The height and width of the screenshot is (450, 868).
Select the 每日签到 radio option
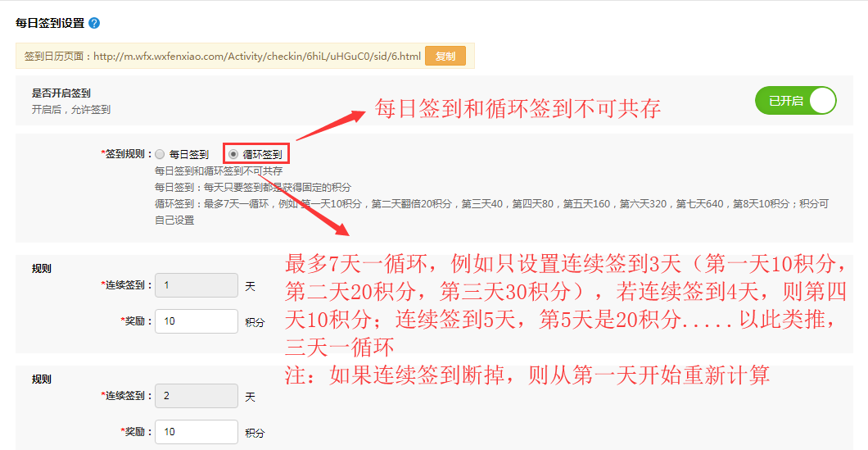click(160, 154)
